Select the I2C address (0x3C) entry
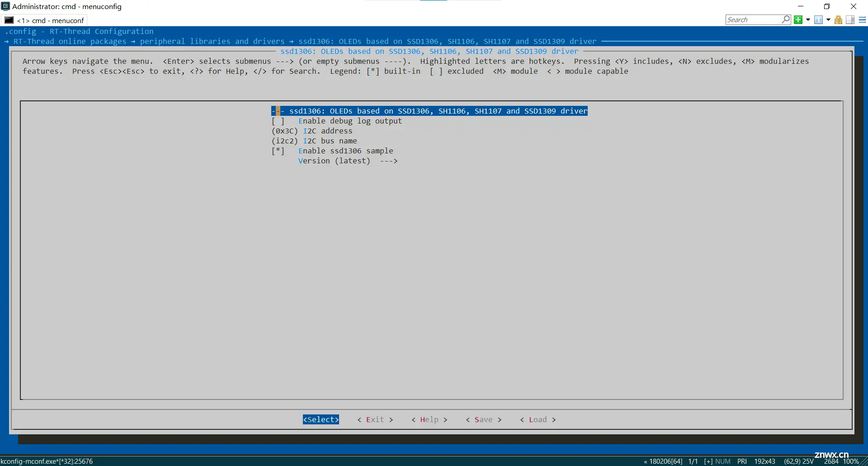 coord(312,131)
